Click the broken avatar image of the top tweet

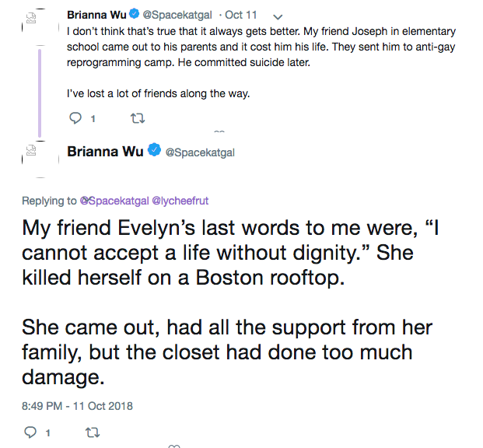pos(31,18)
